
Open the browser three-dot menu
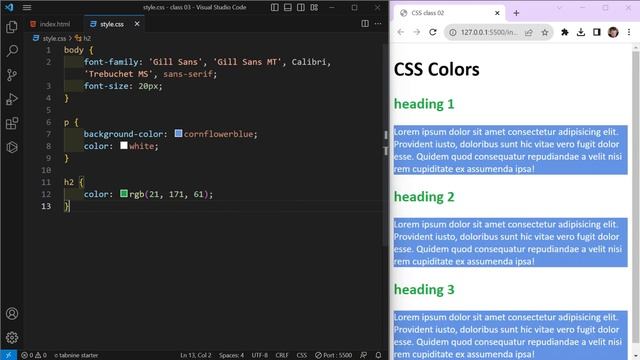(629, 32)
